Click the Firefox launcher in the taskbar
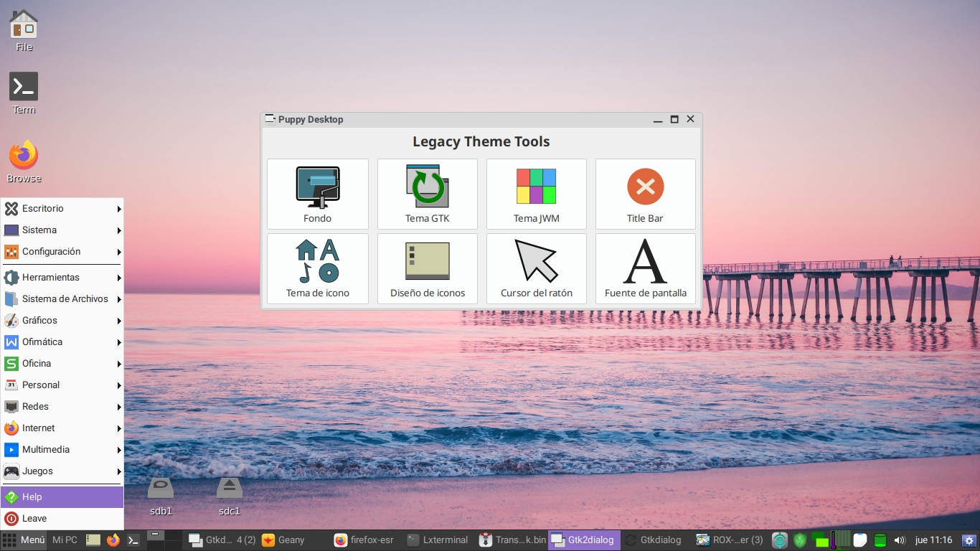Image resolution: width=980 pixels, height=551 pixels. (x=113, y=540)
